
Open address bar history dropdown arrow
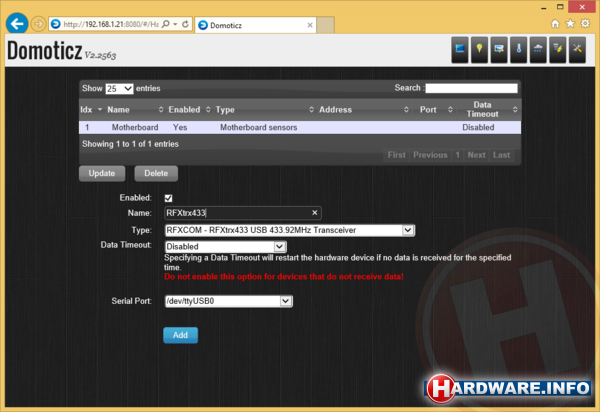(x=175, y=24)
